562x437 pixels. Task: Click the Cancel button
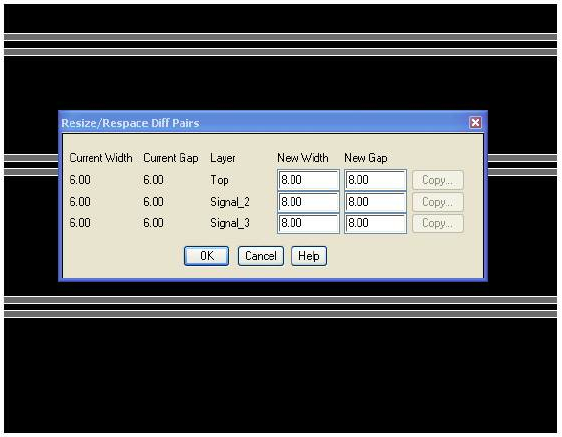tap(261, 256)
